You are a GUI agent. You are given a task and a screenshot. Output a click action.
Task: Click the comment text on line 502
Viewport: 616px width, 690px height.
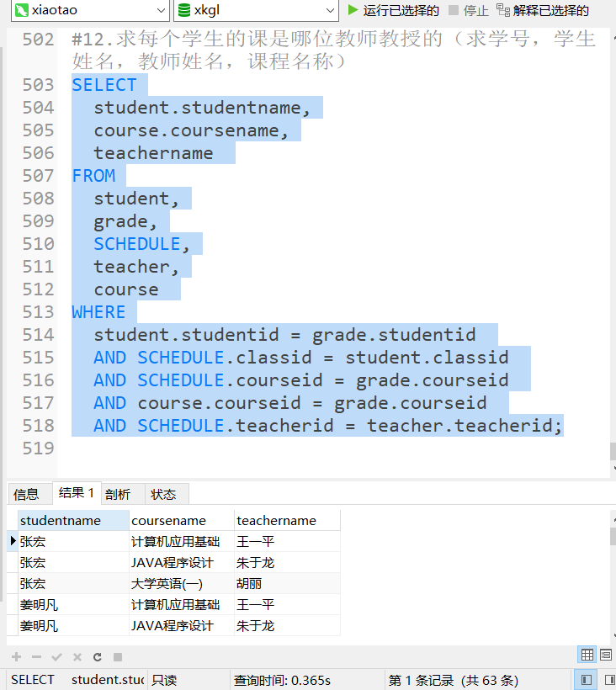333,50
